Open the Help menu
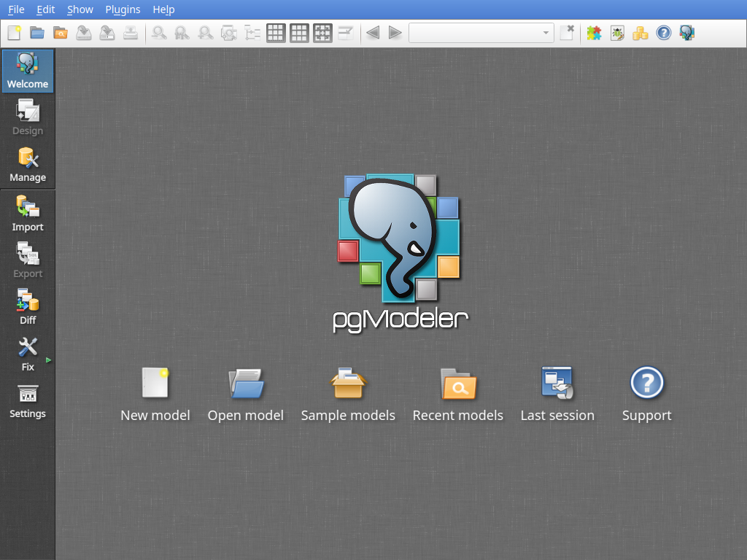This screenshot has width=747, height=560. (x=163, y=9)
